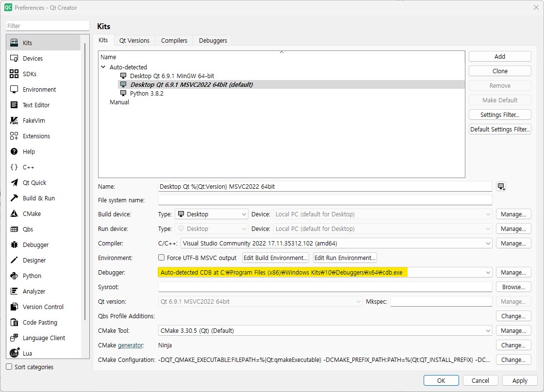Click the monitor icon of the Python 3.8.2 kit

123,93
